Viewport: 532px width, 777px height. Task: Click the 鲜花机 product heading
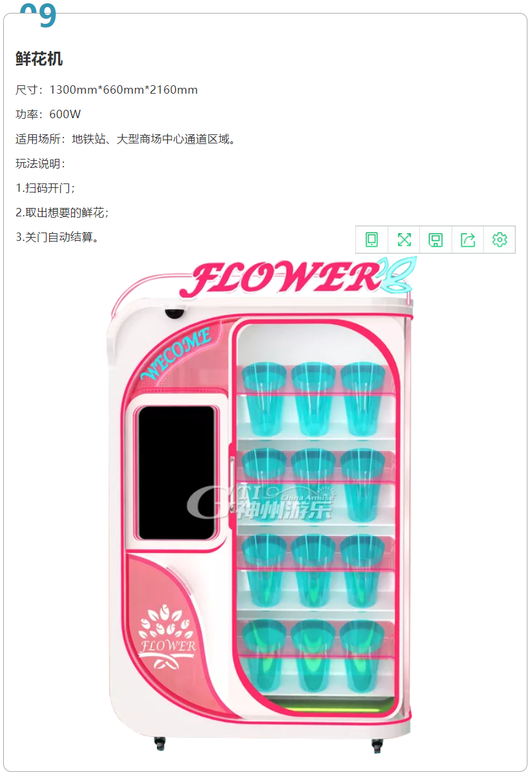39,59
